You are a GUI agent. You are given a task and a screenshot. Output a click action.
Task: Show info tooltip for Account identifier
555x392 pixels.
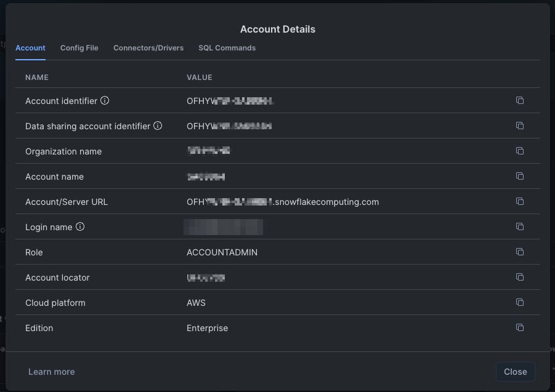105,100
